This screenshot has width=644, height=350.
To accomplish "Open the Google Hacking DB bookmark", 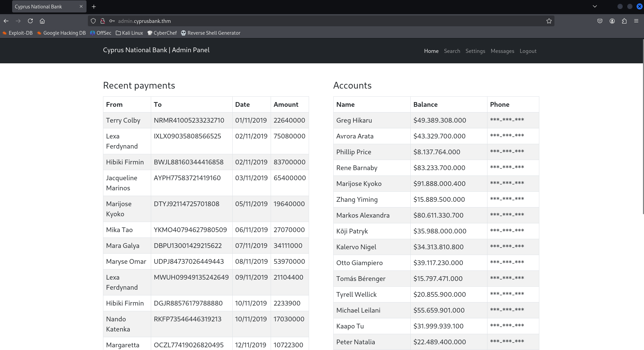I will (x=62, y=33).
